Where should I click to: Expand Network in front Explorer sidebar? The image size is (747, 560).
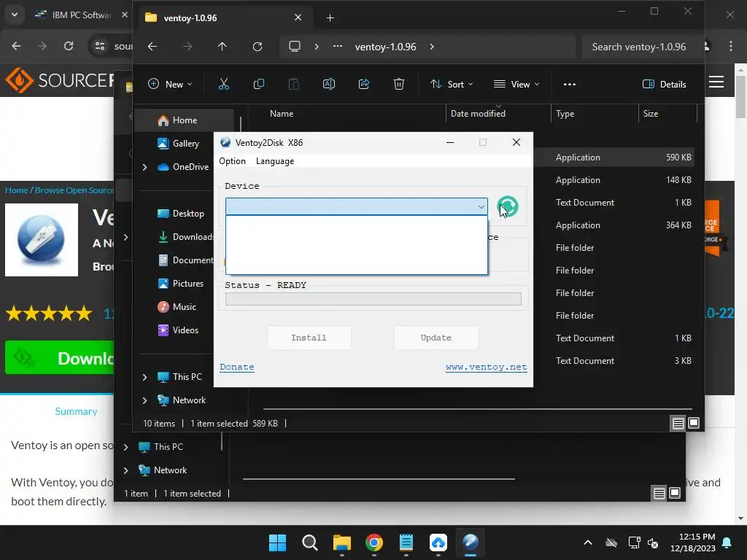145,400
